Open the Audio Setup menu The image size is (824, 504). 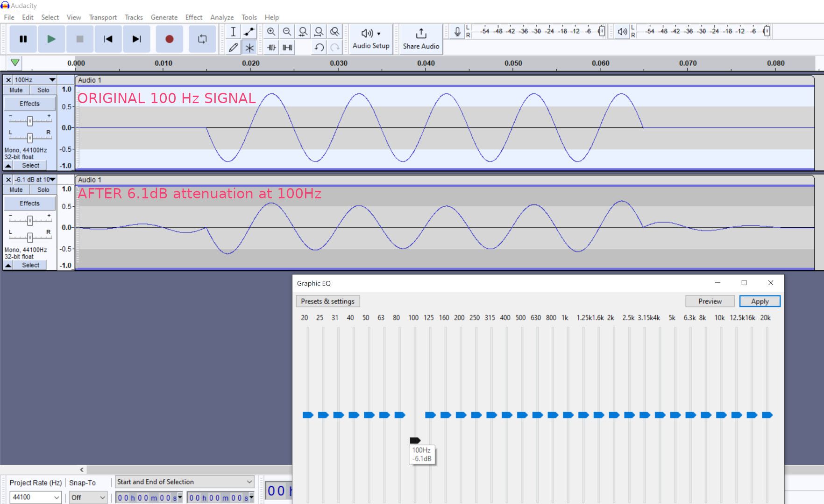click(371, 39)
